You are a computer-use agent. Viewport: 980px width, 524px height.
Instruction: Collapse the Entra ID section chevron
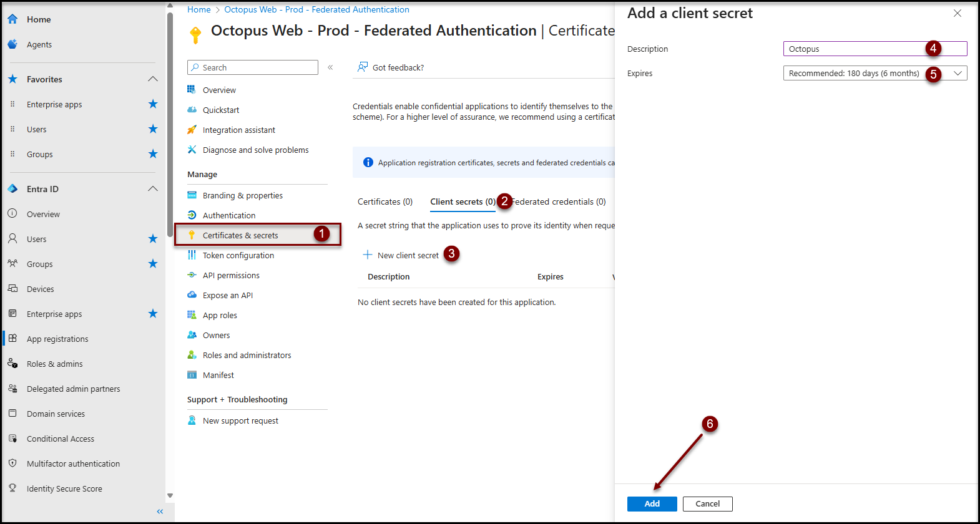[x=153, y=189]
